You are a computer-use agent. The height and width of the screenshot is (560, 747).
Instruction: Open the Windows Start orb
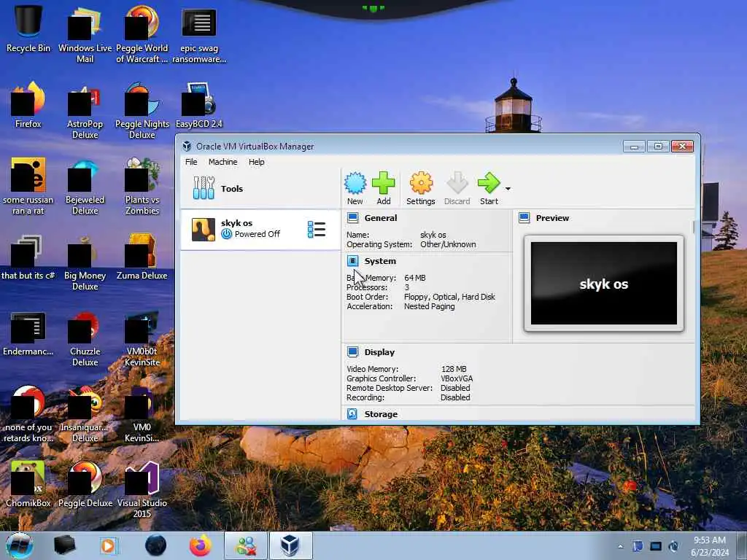point(20,545)
